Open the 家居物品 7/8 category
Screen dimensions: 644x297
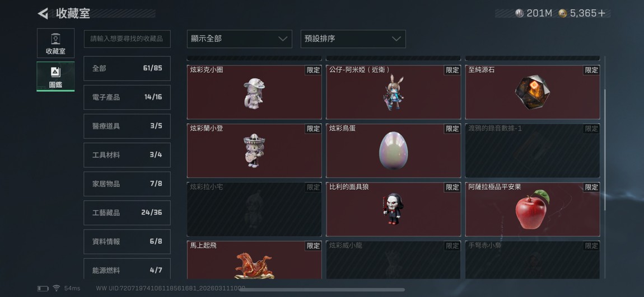point(127,184)
